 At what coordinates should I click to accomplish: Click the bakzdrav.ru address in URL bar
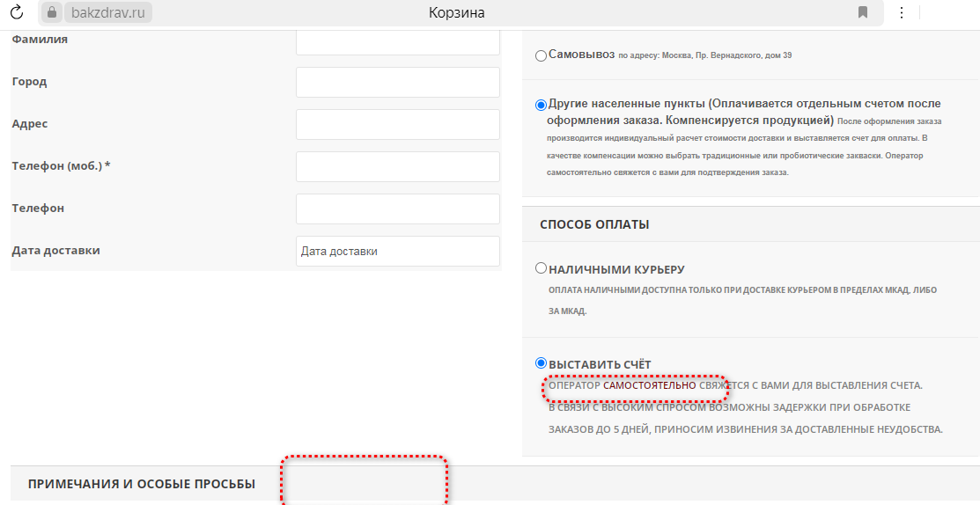tap(106, 12)
